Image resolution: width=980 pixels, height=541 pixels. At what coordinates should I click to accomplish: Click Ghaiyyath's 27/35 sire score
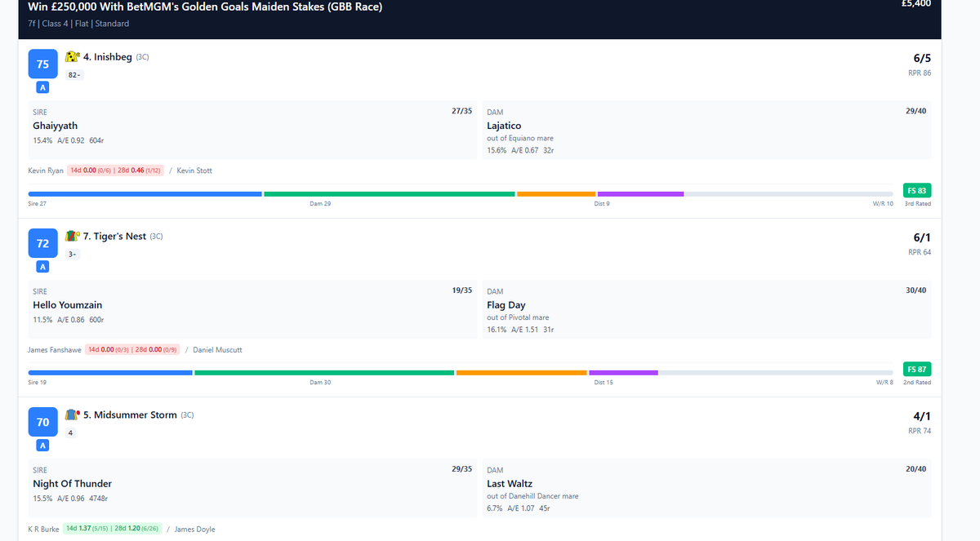[461, 110]
